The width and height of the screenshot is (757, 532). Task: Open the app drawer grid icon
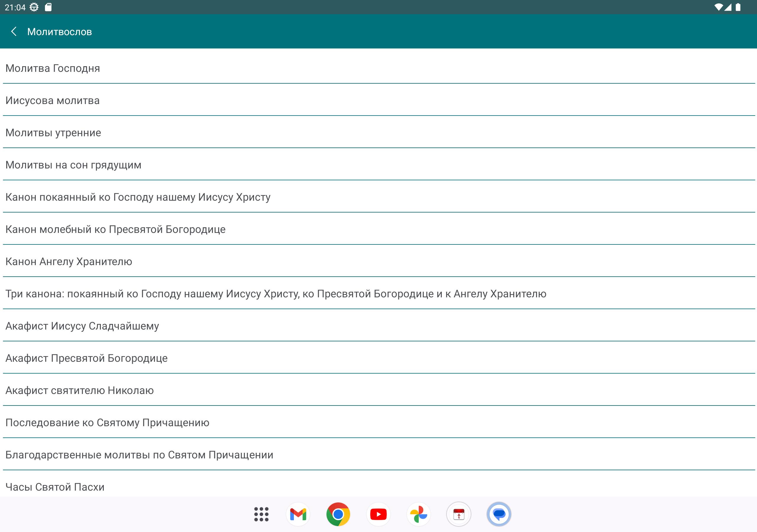261,514
